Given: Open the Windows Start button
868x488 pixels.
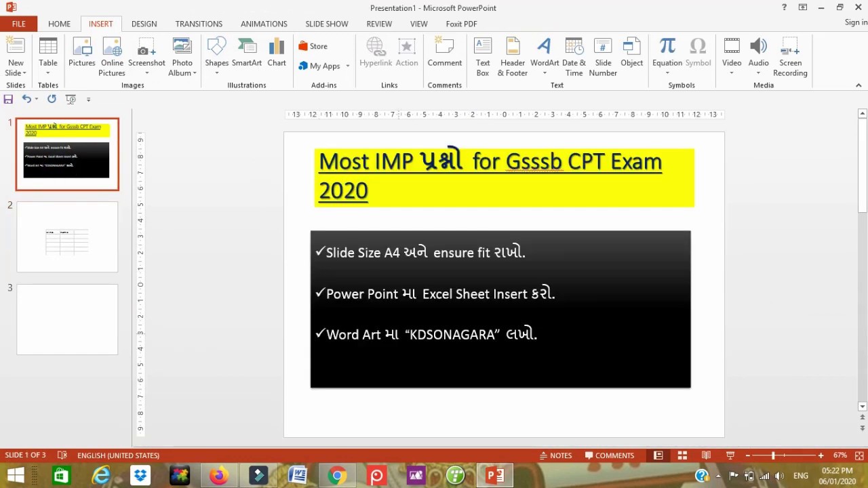Looking at the screenshot, I should tap(16, 475).
